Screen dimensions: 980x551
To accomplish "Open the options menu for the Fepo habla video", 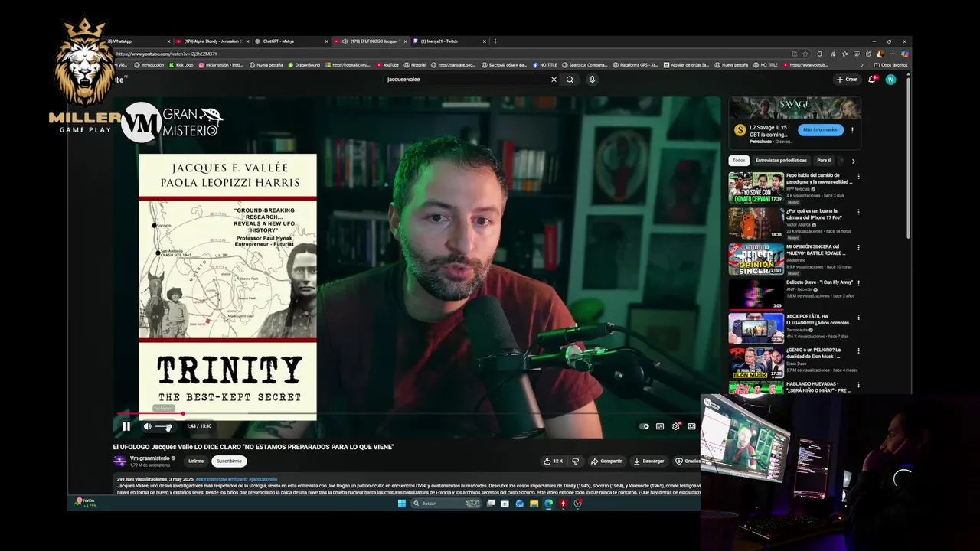I will (x=858, y=177).
